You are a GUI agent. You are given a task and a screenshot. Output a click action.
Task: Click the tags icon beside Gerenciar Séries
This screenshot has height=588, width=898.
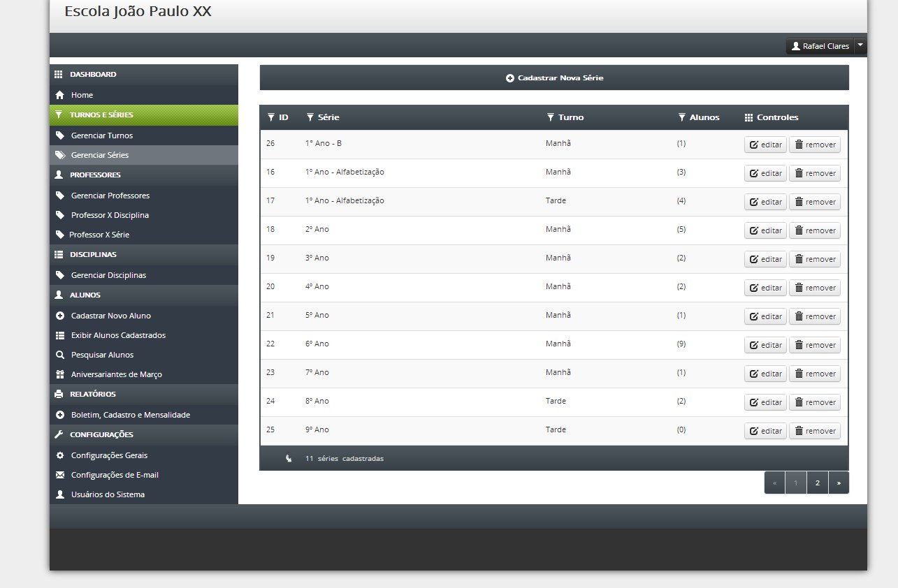pos(60,155)
